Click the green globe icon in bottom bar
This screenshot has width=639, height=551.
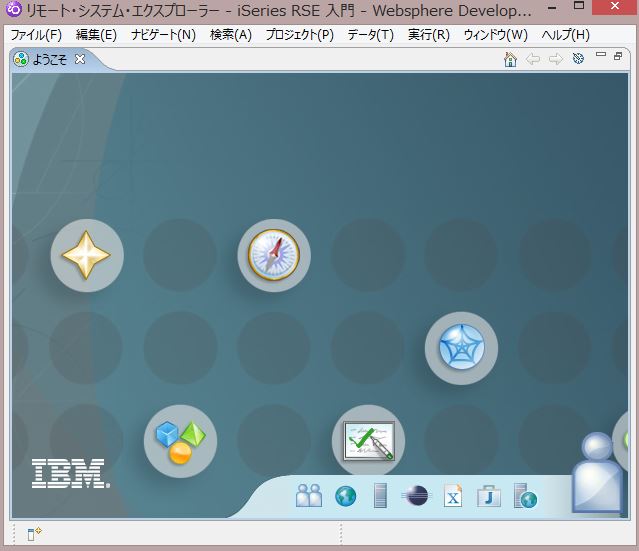click(346, 496)
